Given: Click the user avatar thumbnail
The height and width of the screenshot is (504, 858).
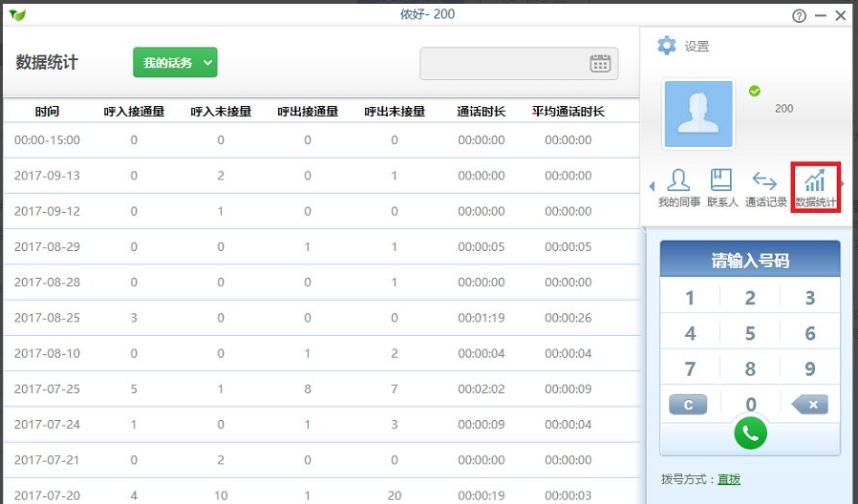Looking at the screenshot, I should (698, 115).
